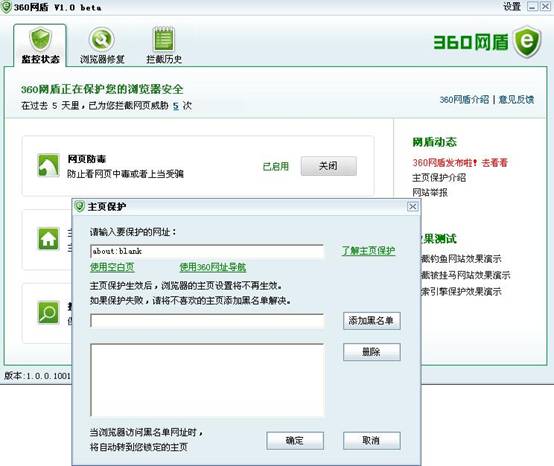
Task: Click the 已启用 status text
Action: click(276, 166)
